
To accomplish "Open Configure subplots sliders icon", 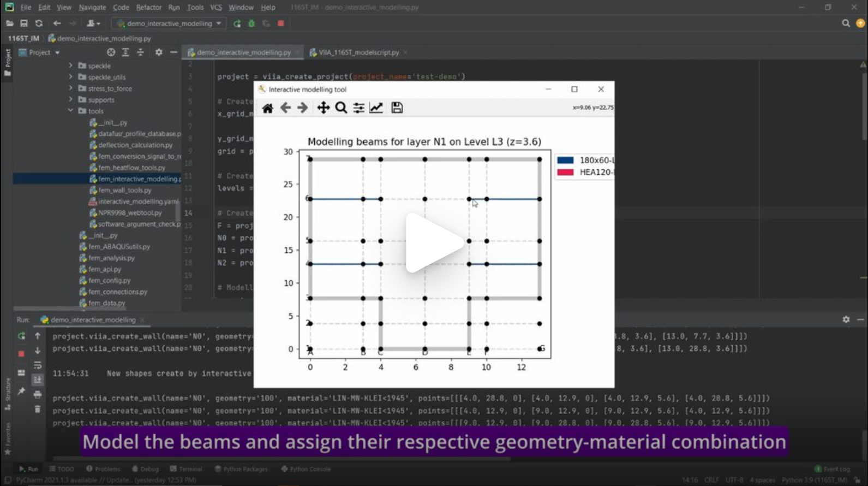I will 358,108.
